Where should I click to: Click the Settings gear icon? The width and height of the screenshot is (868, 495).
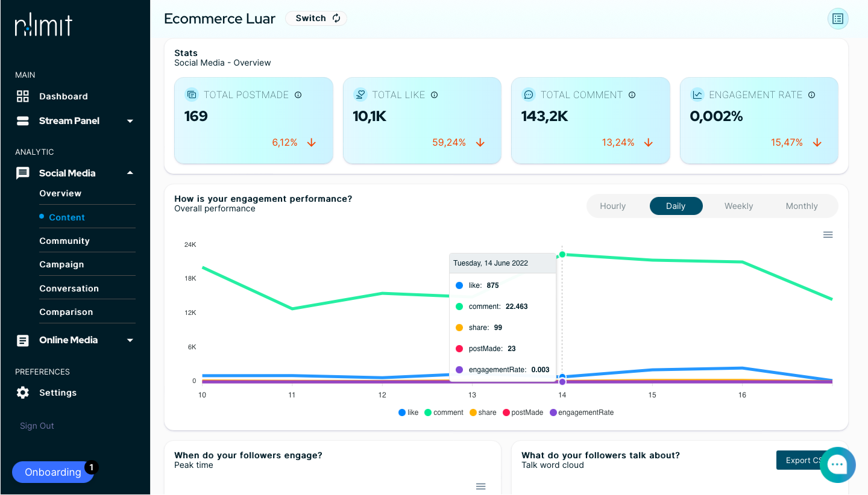pos(23,393)
